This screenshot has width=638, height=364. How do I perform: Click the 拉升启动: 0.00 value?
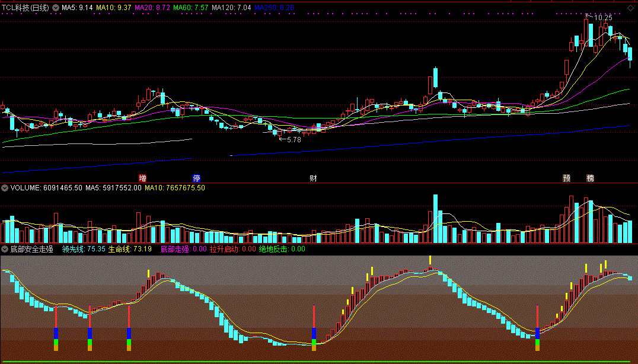pos(233,249)
